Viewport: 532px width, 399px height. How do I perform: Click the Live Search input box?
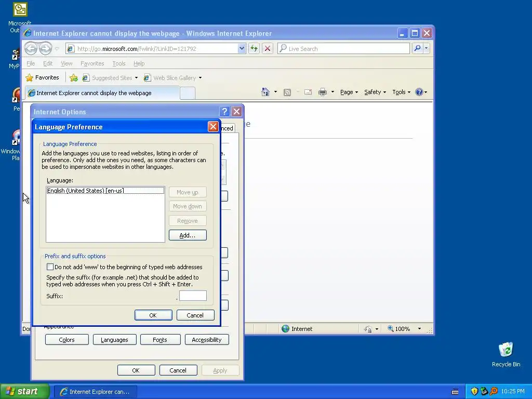click(344, 48)
